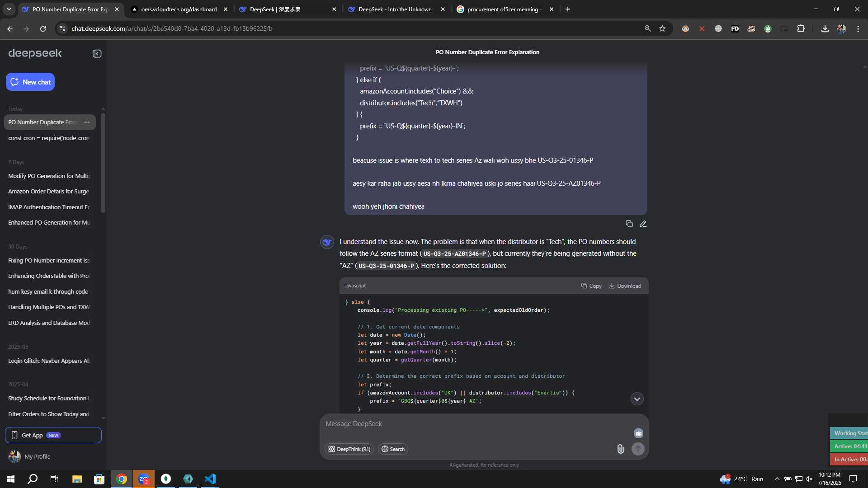
Task: Open Visual Studio Code from taskbar
Action: (x=210, y=479)
